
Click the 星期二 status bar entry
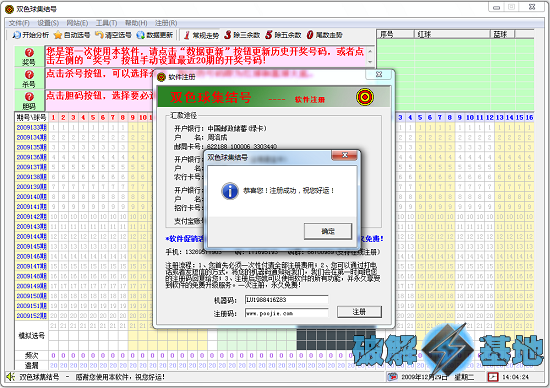[464, 377]
